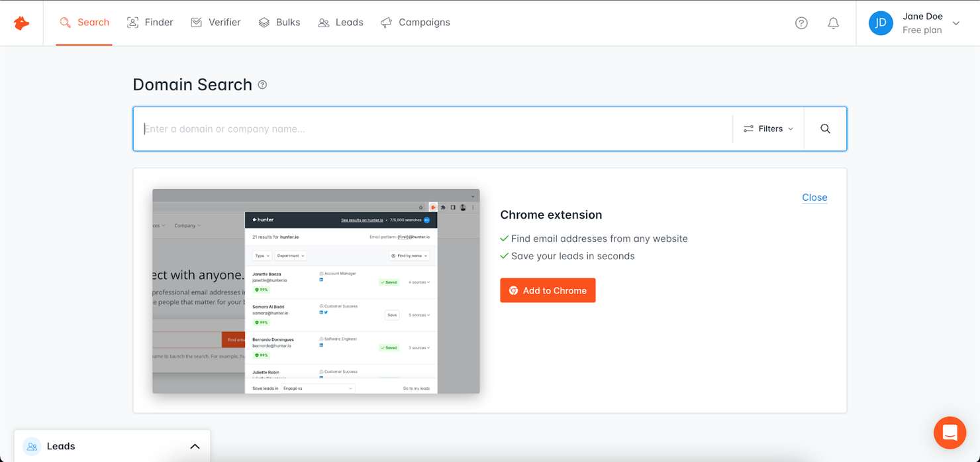Click the Chrome extension preview thumbnail

[x=316, y=290]
